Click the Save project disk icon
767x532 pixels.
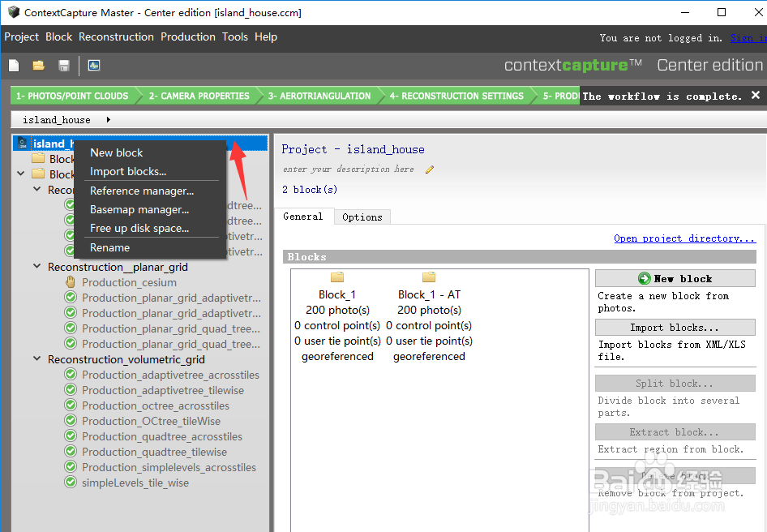(x=63, y=66)
